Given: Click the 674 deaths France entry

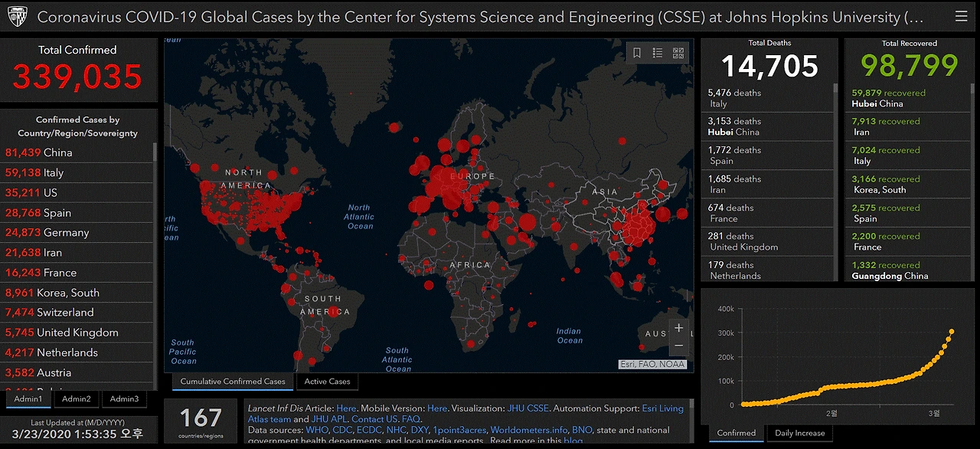Looking at the screenshot, I should (766, 213).
